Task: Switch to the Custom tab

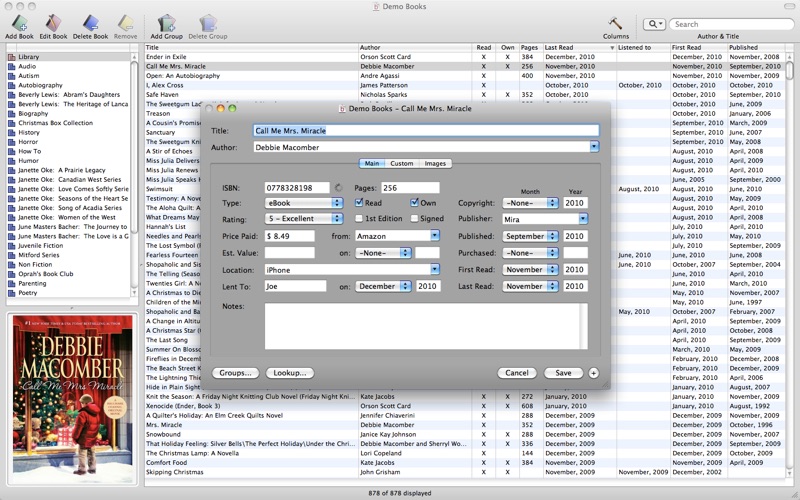Action: (401, 163)
